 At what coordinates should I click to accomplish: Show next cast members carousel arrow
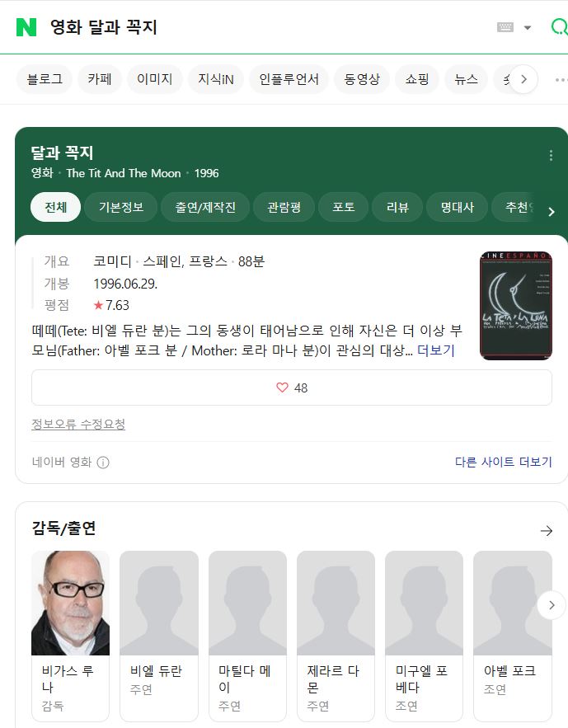[x=552, y=605]
